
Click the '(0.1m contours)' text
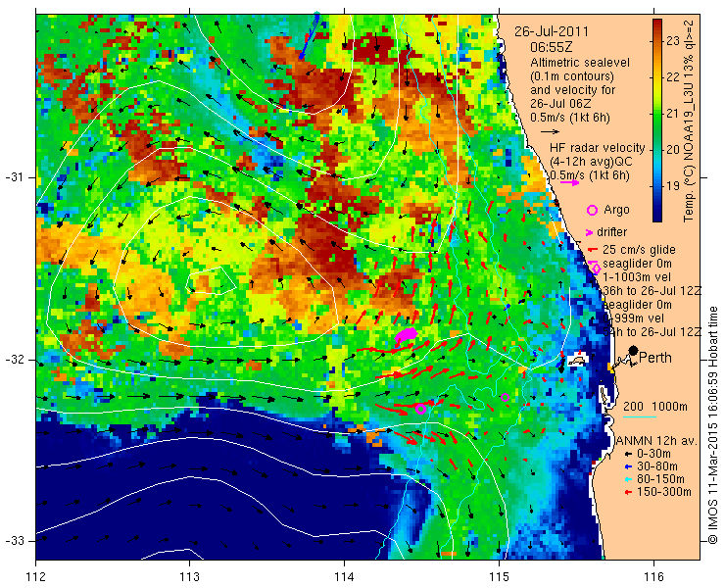point(572,75)
